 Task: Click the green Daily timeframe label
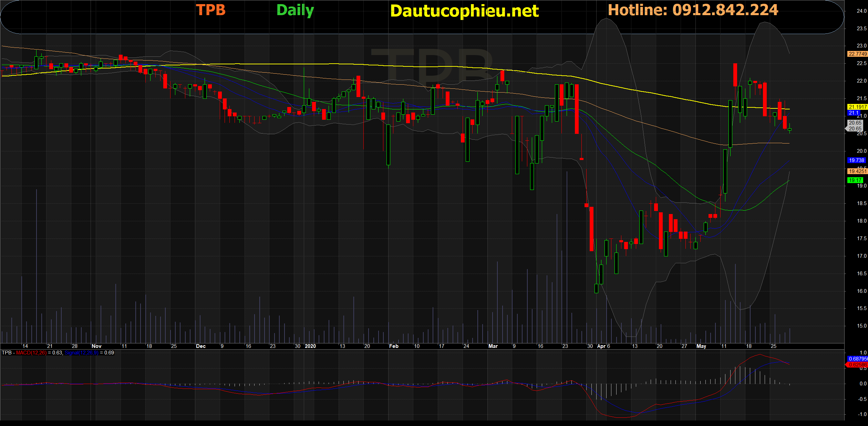coord(295,10)
